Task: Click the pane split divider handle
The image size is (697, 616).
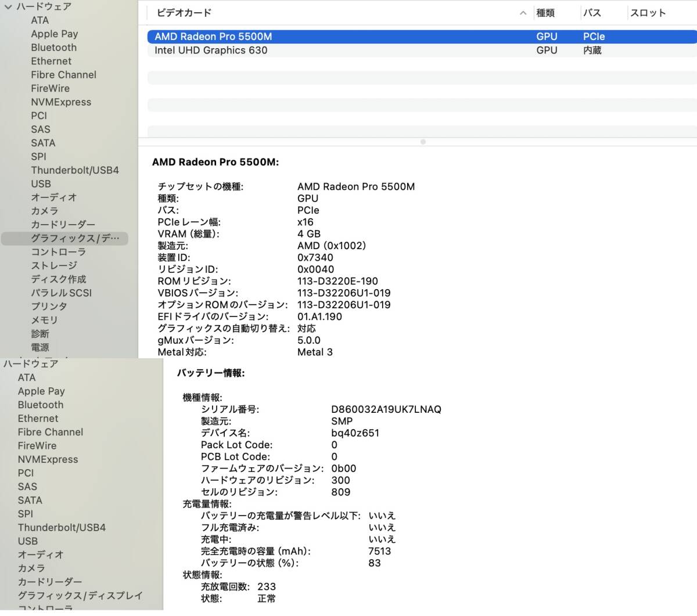Action: click(423, 142)
